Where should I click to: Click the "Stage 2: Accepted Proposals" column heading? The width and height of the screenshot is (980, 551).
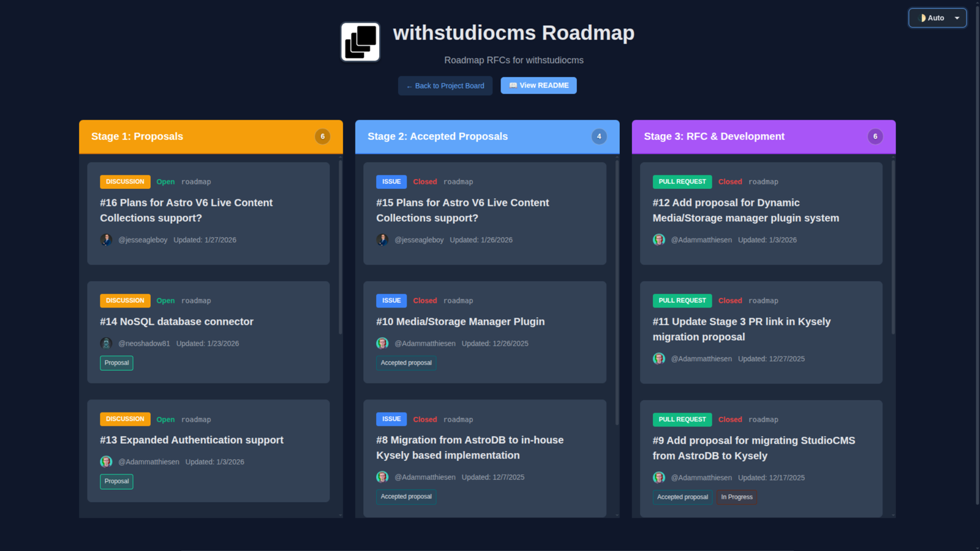click(x=437, y=137)
